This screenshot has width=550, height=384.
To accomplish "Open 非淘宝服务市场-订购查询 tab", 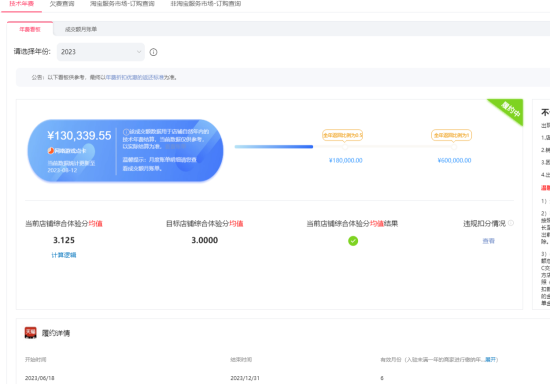I will 206,4.
